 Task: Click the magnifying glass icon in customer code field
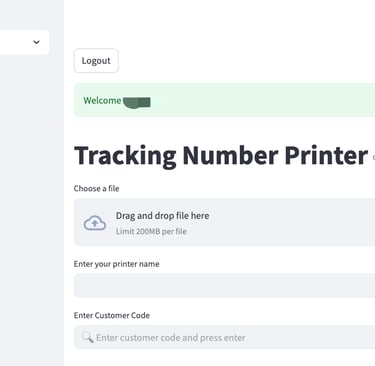point(87,337)
